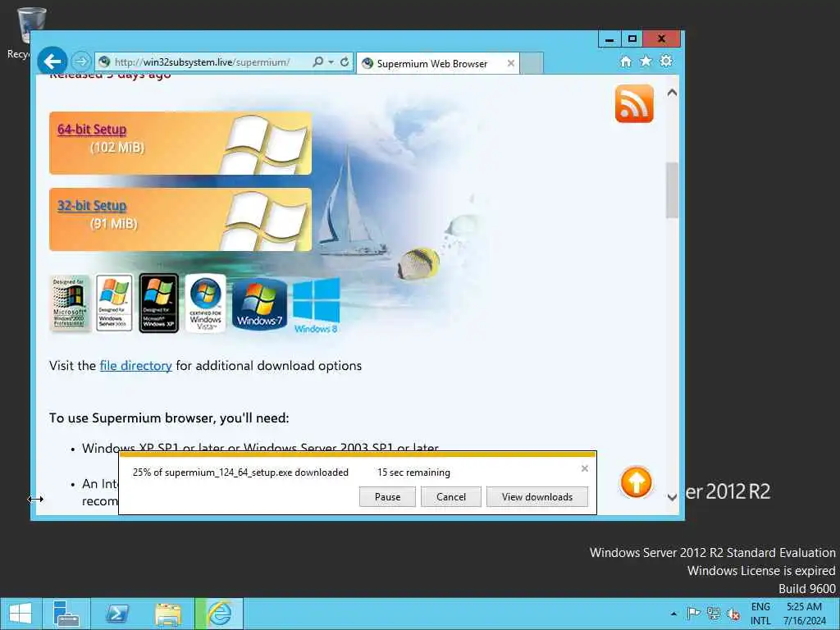Screen dimensions: 840x630
Task: Open a new blank tab
Action: 532,63
